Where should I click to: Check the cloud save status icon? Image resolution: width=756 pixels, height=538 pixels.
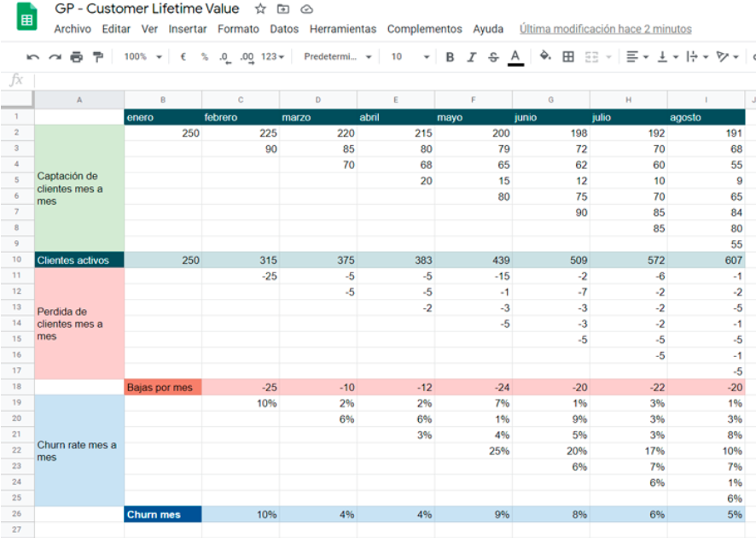(306, 9)
